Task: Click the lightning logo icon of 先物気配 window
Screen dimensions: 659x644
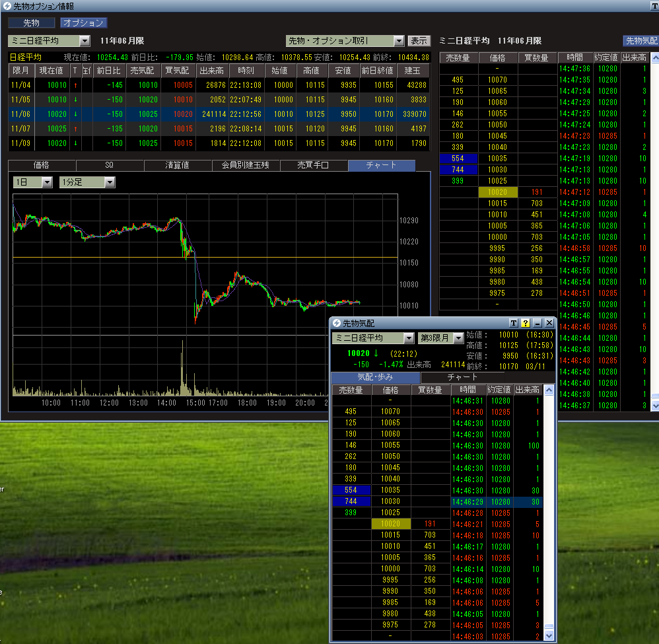Action: point(336,323)
